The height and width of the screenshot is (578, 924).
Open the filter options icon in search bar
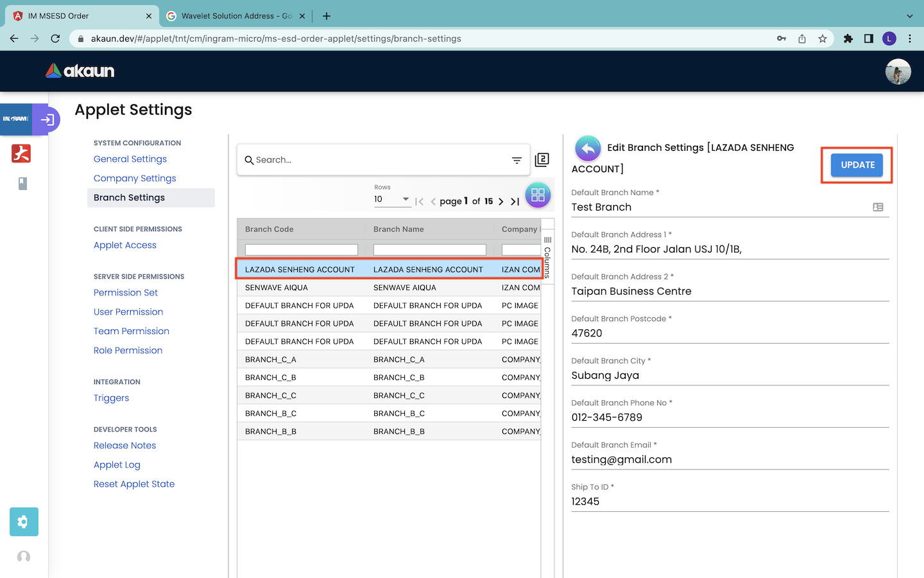click(517, 161)
